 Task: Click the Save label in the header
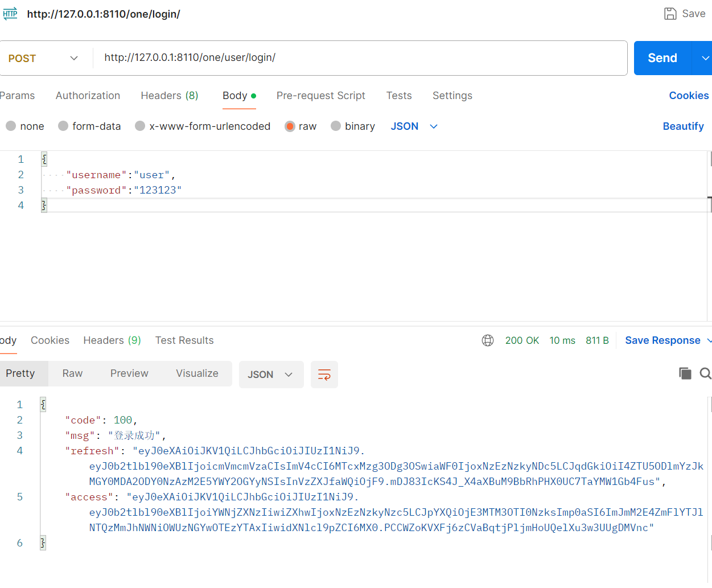pos(694,14)
